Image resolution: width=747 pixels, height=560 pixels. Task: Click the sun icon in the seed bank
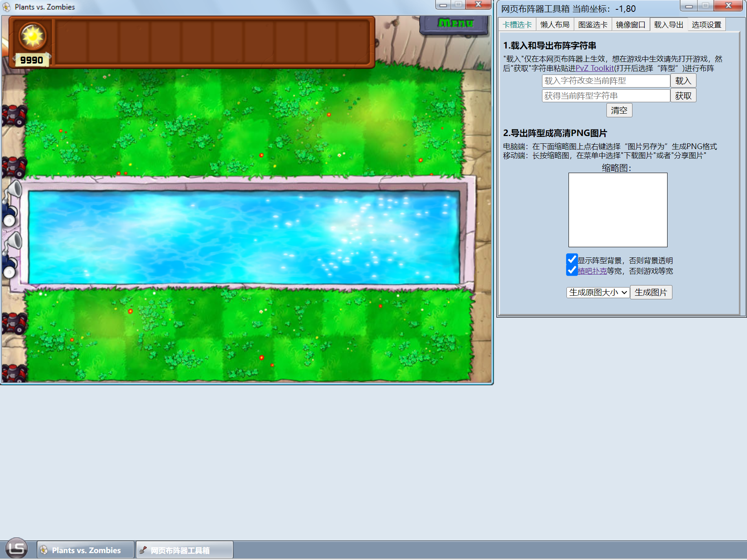click(x=33, y=37)
